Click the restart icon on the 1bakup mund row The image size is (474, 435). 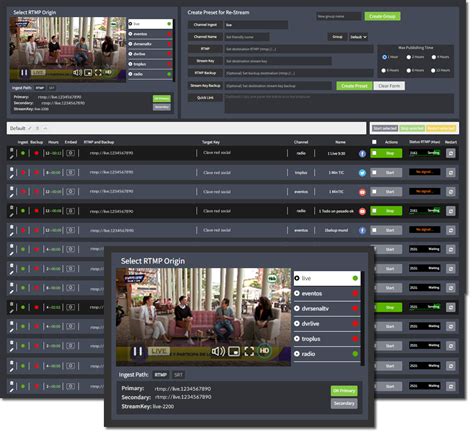[x=451, y=230]
